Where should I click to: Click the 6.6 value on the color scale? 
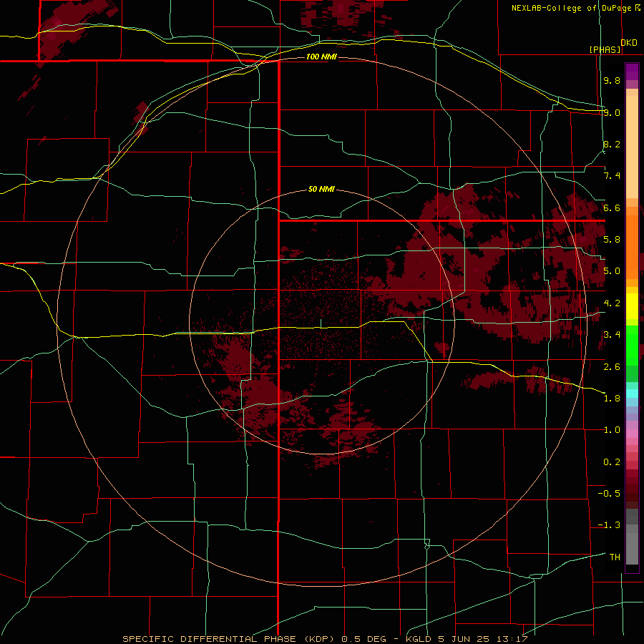pos(612,208)
